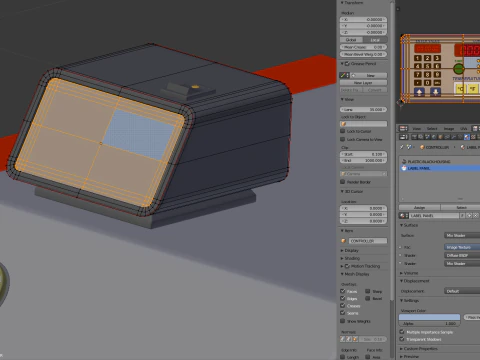Open the UVs menu in UV editor

pos(464,129)
